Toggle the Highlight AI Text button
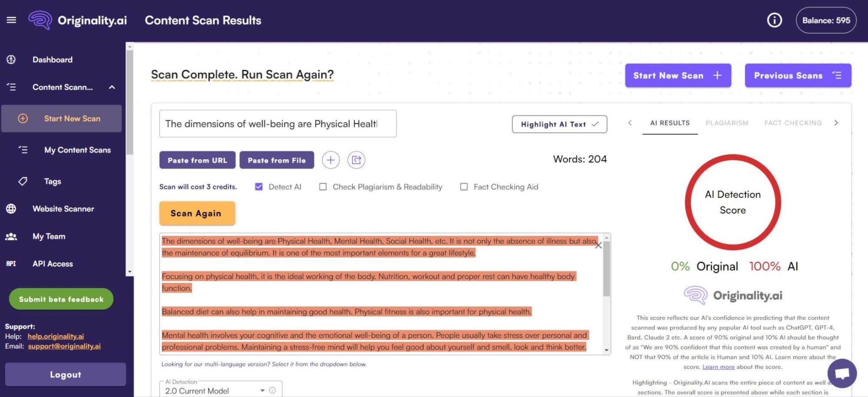The width and height of the screenshot is (868, 397). coord(559,124)
